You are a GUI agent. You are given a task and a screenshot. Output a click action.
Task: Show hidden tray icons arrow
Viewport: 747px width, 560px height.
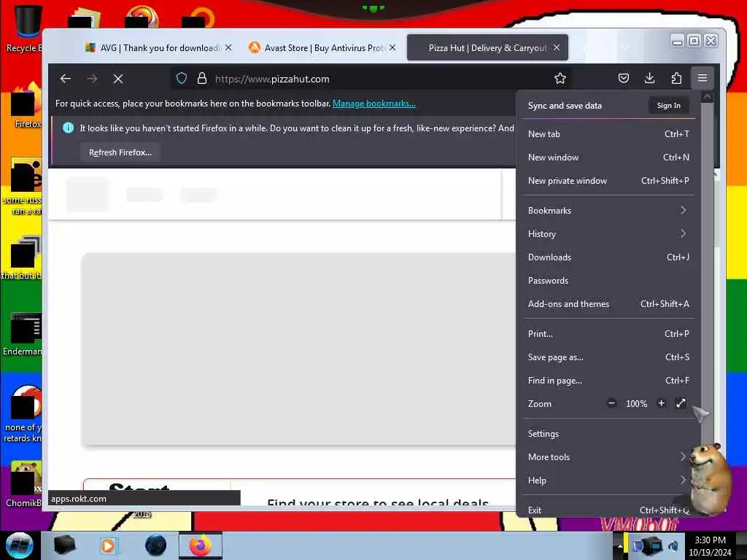[620, 545]
